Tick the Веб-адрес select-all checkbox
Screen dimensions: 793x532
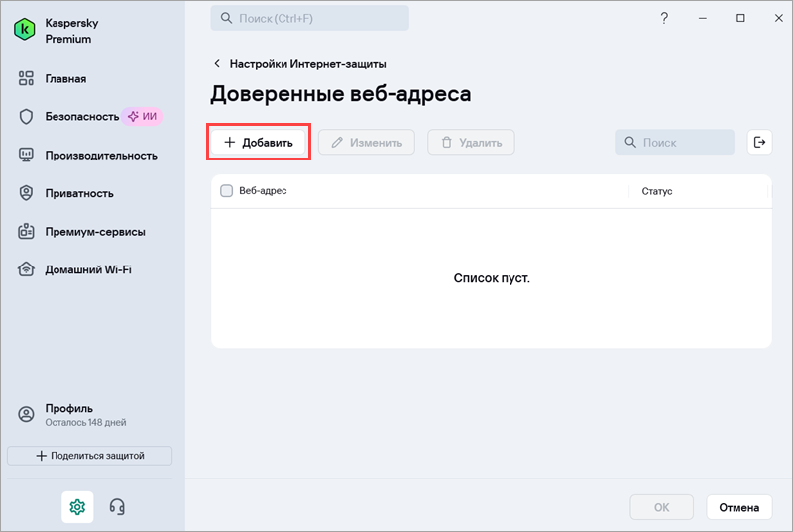click(x=227, y=191)
